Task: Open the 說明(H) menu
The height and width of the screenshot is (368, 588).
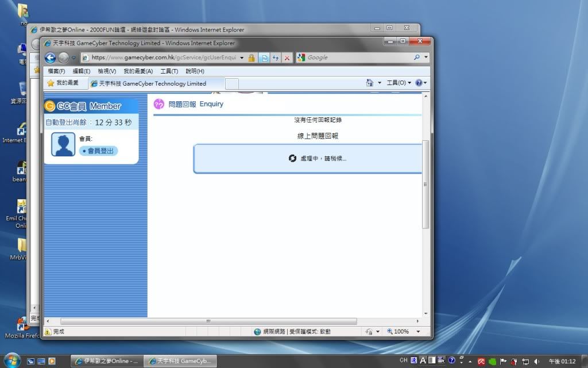Action: click(195, 71)
